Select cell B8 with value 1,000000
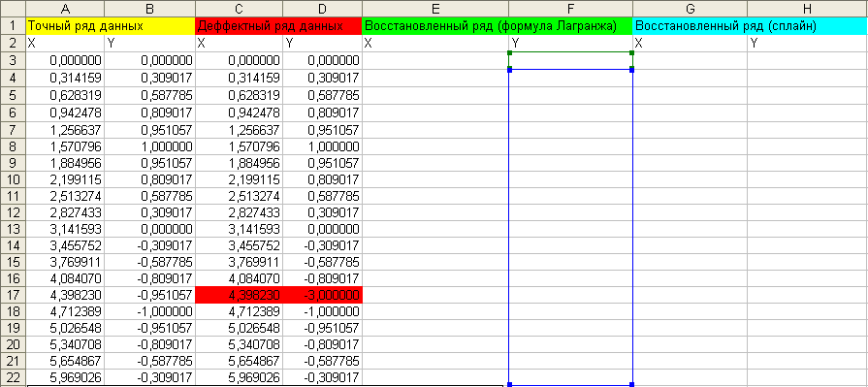 click(150, 147)
